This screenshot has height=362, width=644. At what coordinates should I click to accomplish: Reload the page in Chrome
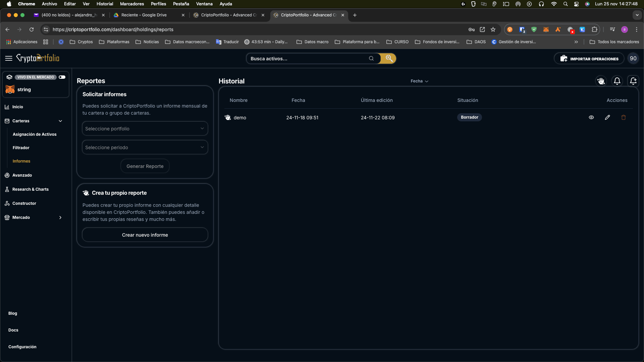point(32,29)
